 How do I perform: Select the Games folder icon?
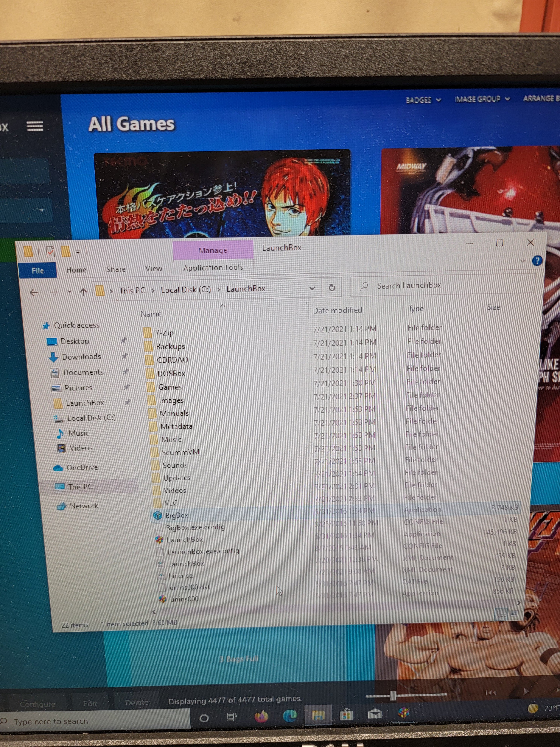coord(151,387)
